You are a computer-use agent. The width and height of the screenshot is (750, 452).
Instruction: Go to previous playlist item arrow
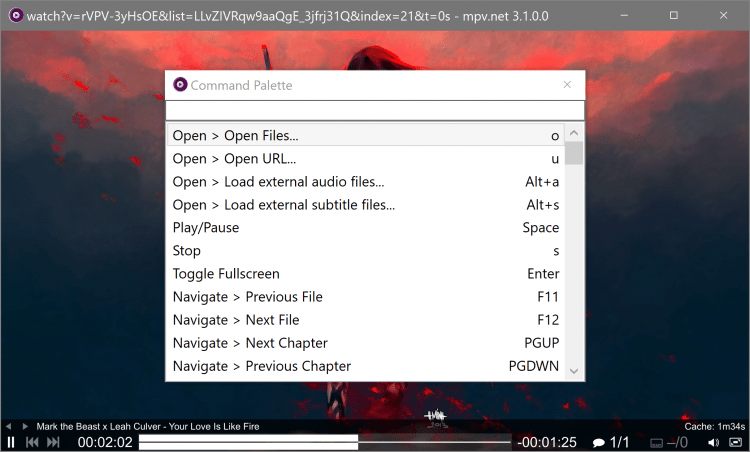pos(8,426)
